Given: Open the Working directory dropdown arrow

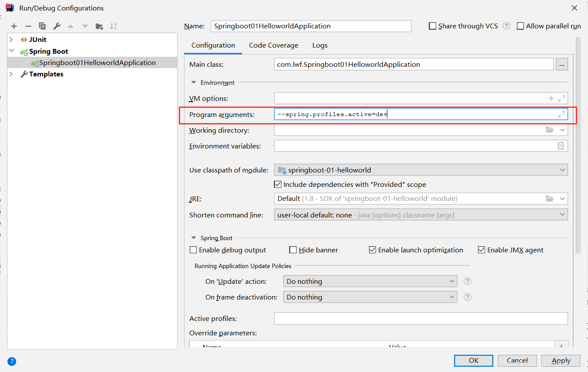Looking at the screenshot, I should click(562, 130).
